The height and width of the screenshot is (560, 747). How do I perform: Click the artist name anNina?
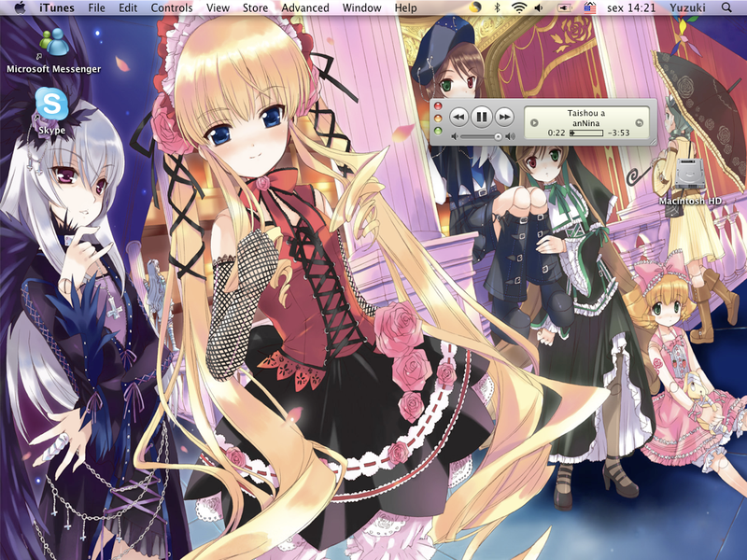click(586, 123)
